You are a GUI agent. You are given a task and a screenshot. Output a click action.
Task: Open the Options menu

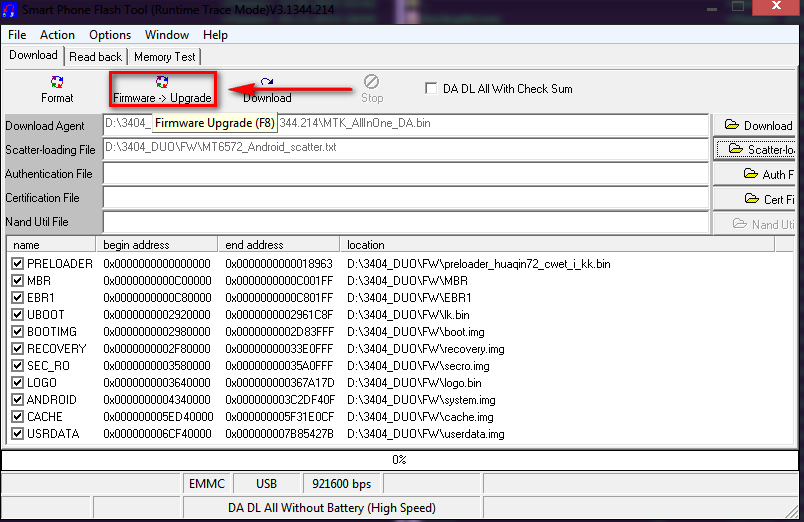110,35
